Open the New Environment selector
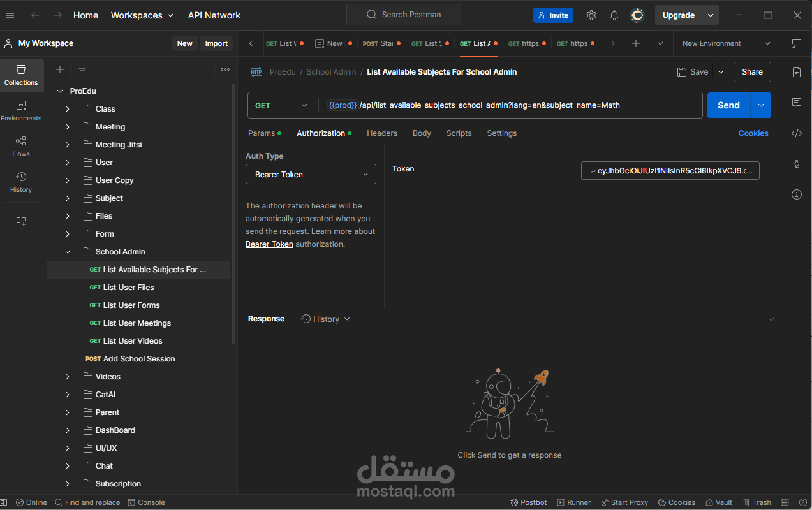 click(727, 43)
